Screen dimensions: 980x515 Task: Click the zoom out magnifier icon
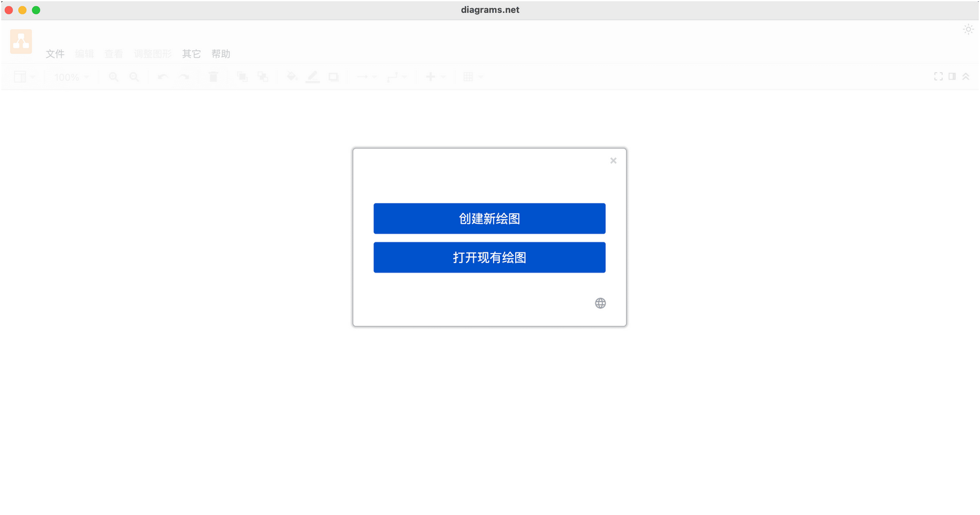click(134, 77)
